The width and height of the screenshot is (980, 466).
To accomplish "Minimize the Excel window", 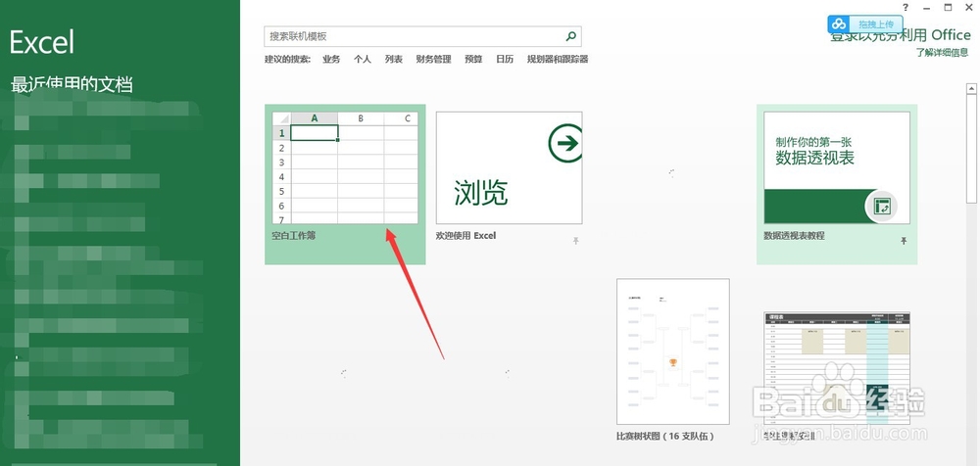I will (x=927, y=8).
